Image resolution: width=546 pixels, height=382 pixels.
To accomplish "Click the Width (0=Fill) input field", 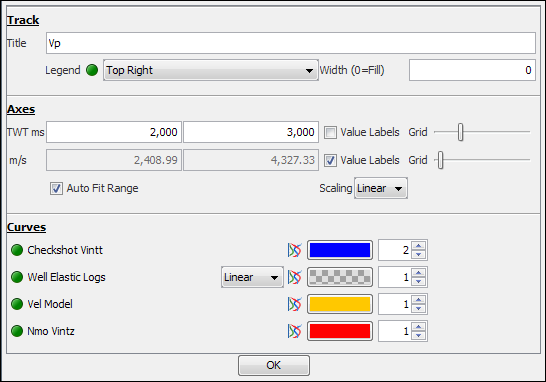I will tap(472, 70).
